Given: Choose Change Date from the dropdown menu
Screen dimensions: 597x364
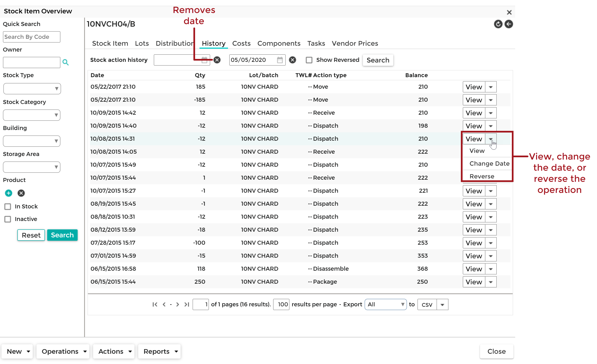Looking at the screenshot, I should pyautogui.click(x=487, y=164).
